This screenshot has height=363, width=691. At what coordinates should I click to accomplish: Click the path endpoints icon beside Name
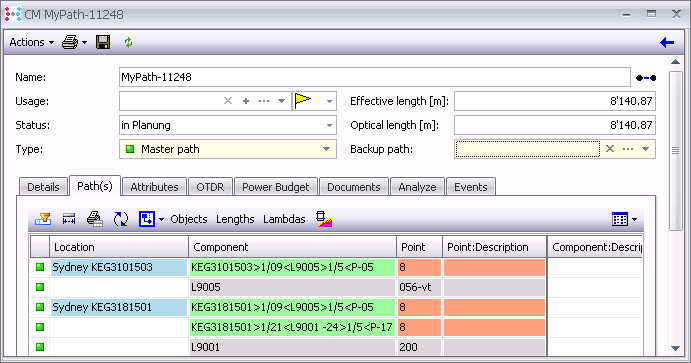click(646, 78)
